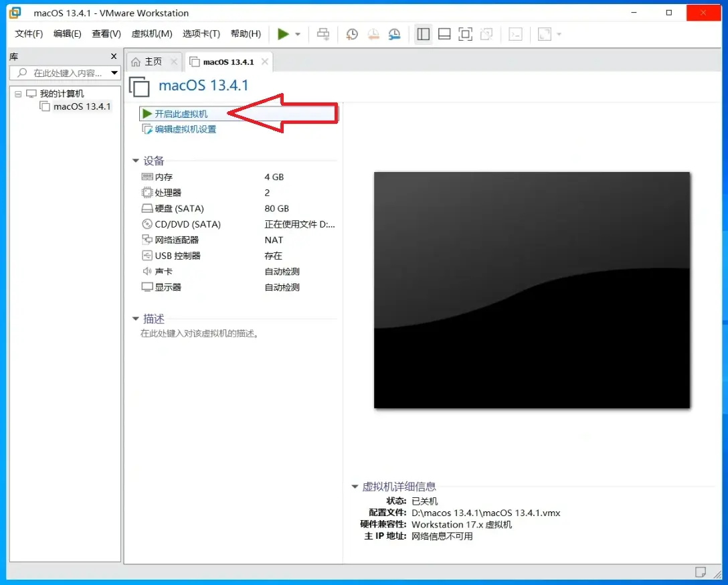Image resolution: width=728 pixels, height=585 pixels.
Task: Click the CD/DVD (SATA) device row
Action: click(x=238, y=224)
